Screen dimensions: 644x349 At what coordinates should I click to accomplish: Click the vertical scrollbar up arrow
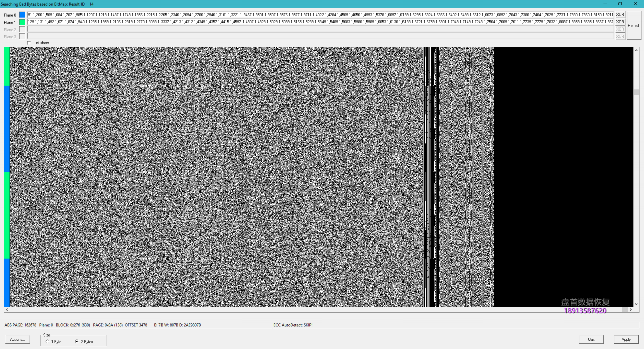point(636,50)
